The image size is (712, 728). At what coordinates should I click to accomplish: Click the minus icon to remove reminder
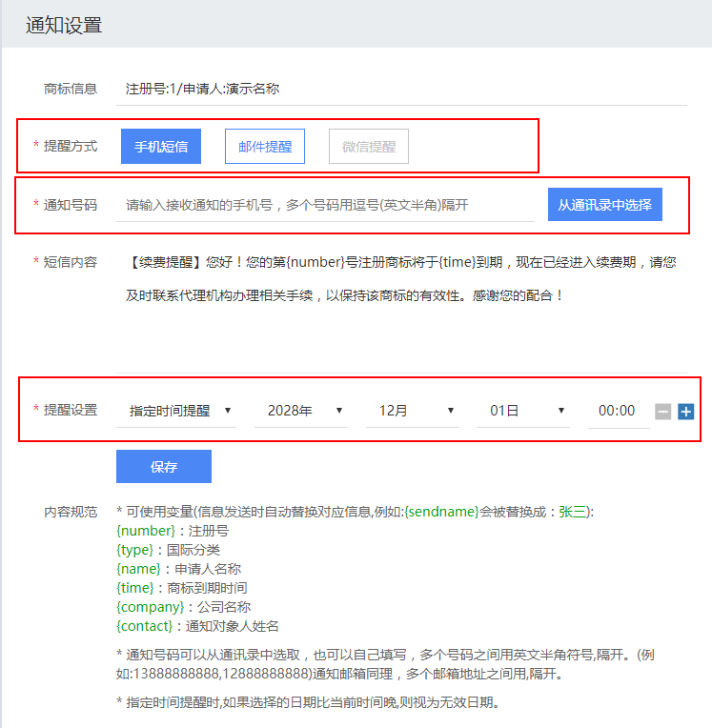[x=663, y=412]
